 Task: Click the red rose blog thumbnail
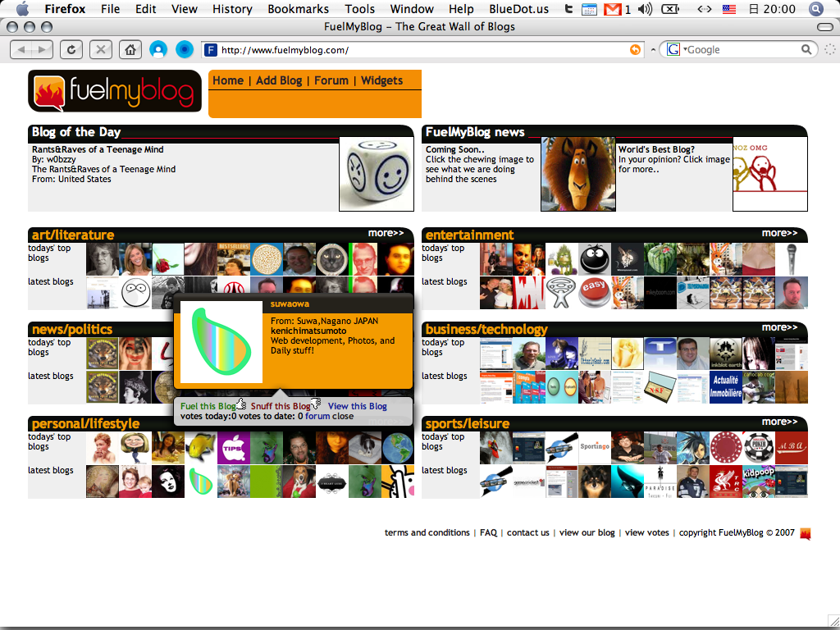coord(167,259)
